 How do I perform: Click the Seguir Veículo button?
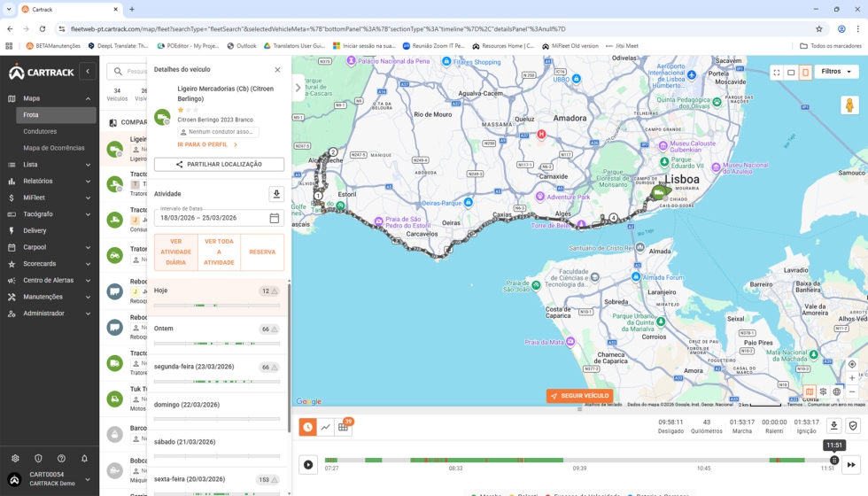(579, 396)
